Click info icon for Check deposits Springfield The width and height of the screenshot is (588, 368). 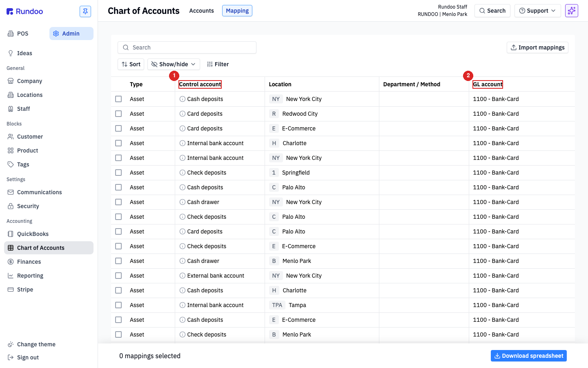tap(183, 173)
